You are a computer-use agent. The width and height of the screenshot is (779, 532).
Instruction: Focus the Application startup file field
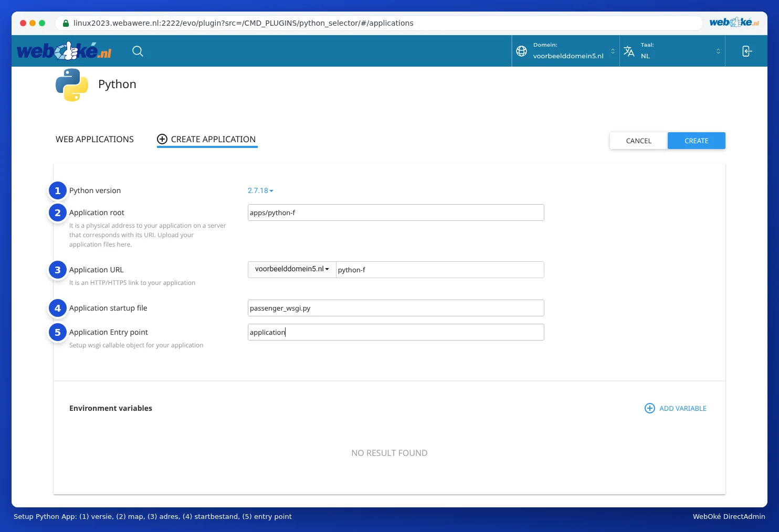click(396, 308)
